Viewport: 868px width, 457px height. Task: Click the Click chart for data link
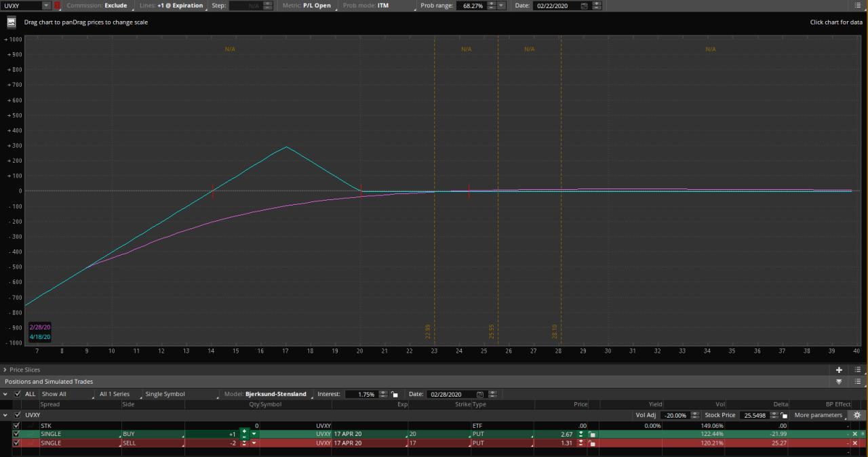point(835,22)
